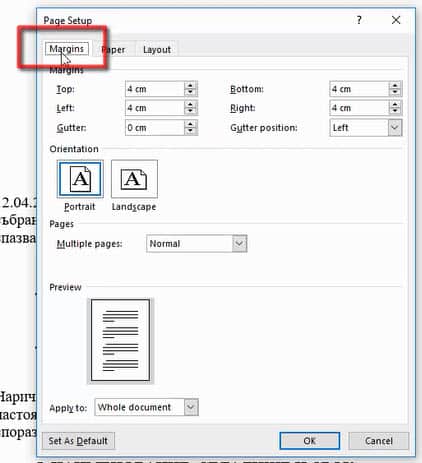Switch to the Layout tab
The image size is (422, 463).
pyautogui.click(x=157, y=50)
